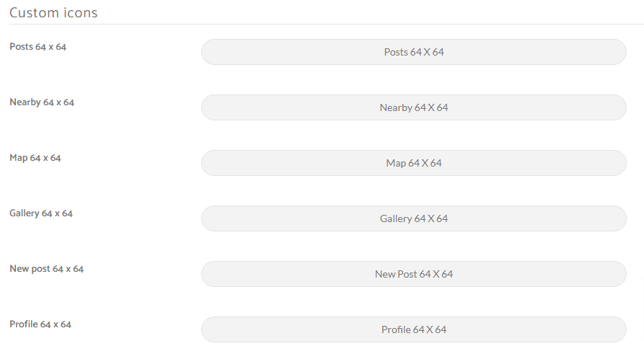This screenshot has width=644, height=354.
Task: Choose a custom icon for Posts
Action: [414, 52]
